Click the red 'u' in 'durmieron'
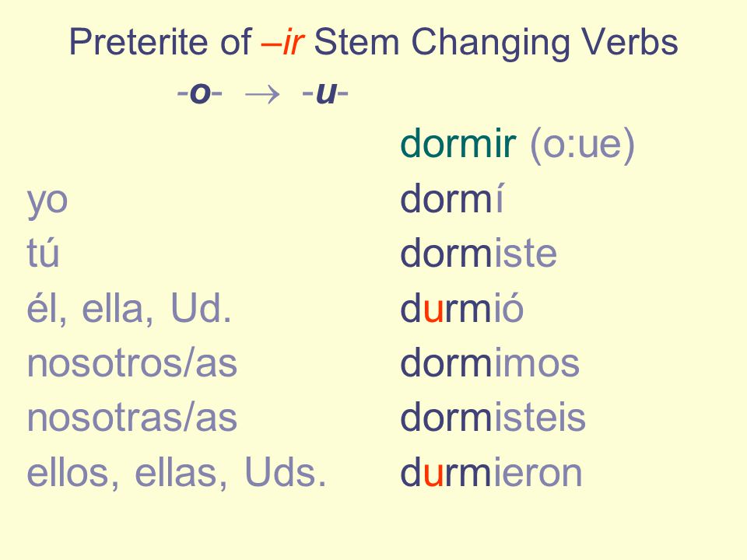The width and height of the screenshot is (747, 560). click(x=433, y=476)
